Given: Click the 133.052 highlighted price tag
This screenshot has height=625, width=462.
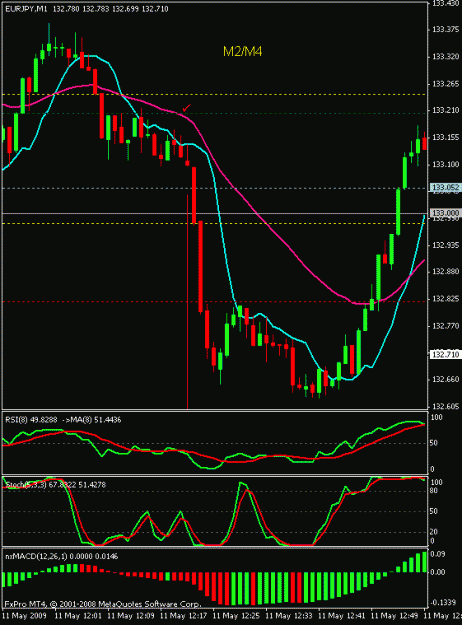Looking at the screenshot, I should [x=446, y=187].
